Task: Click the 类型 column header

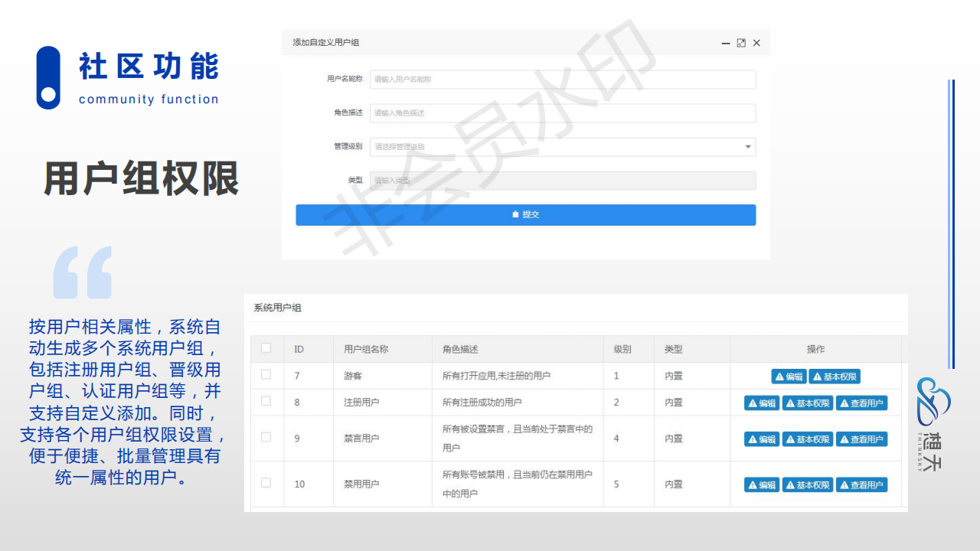Action: pos(692,349)
